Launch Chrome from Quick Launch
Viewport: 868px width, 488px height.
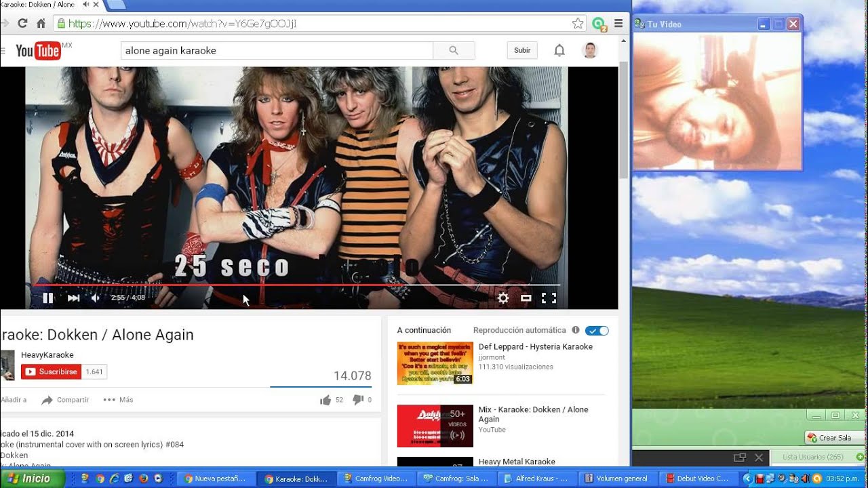(x=100, y=479)
